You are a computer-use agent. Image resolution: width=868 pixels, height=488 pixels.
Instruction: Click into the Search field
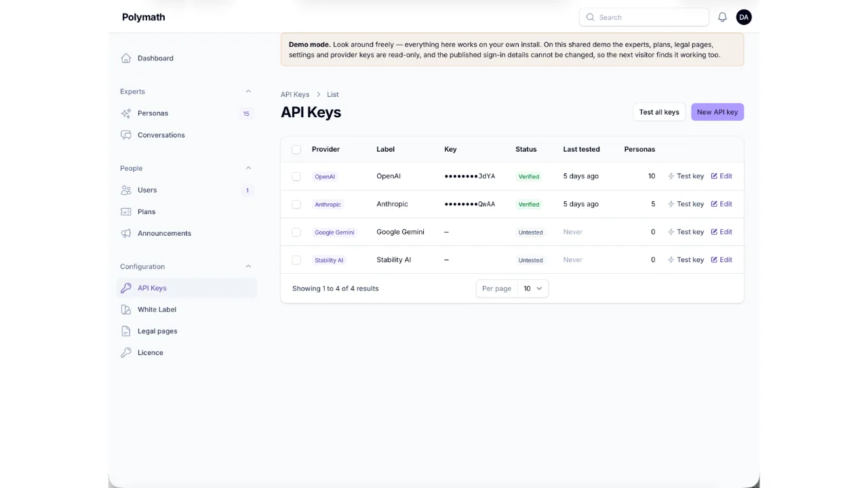point(644,17)
